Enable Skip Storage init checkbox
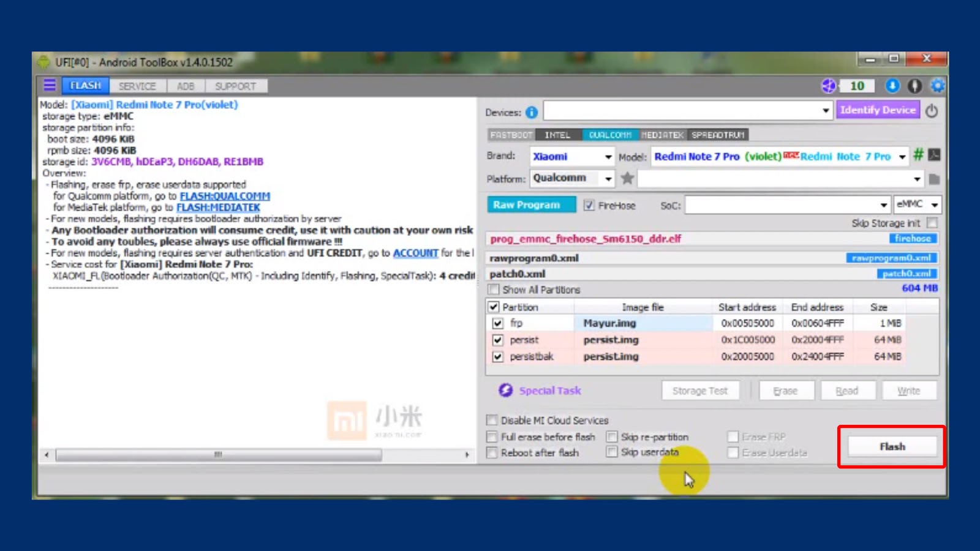 click(x=932, y=222)
